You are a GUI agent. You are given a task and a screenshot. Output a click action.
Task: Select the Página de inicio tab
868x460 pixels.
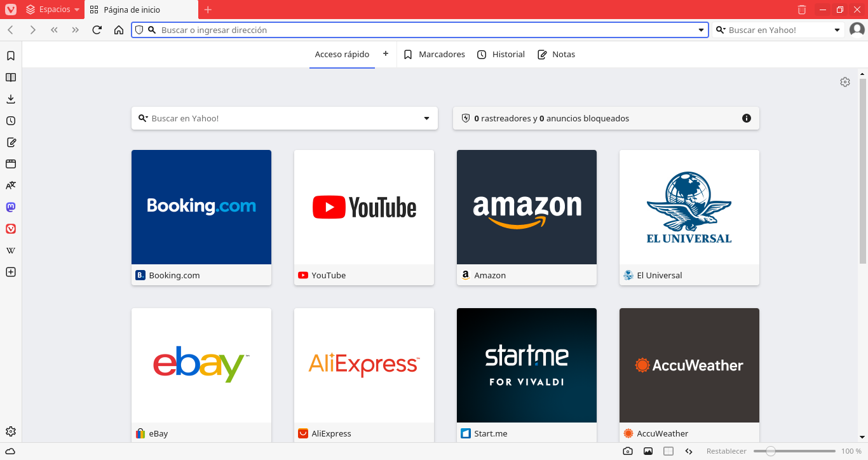141,10
